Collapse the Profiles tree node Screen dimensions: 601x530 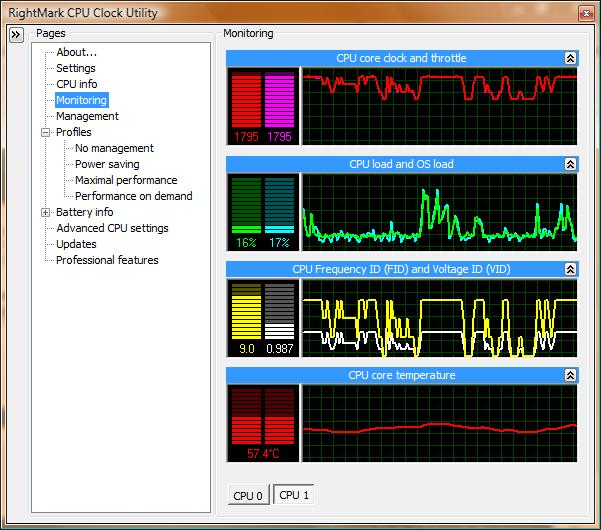[x=45, y=133]
